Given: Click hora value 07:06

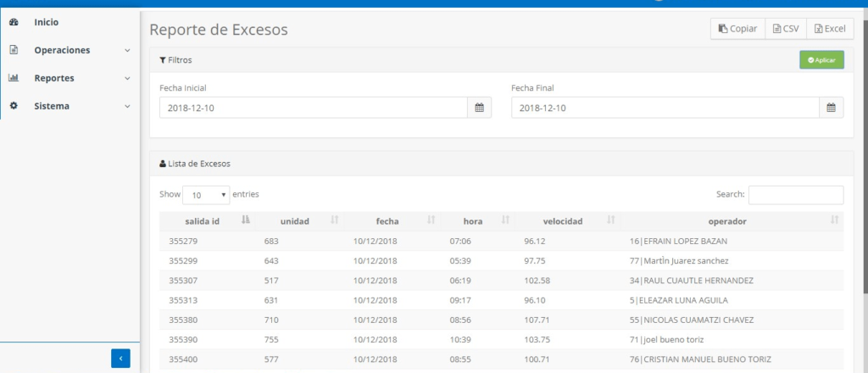Looking at the screenshot, I should point(460,242).
